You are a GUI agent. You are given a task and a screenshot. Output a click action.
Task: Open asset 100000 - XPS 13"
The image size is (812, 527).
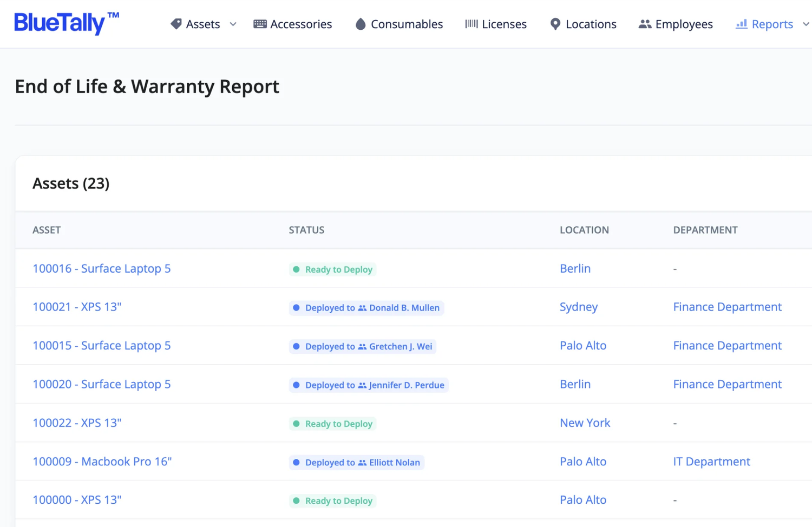coord(77,500)
